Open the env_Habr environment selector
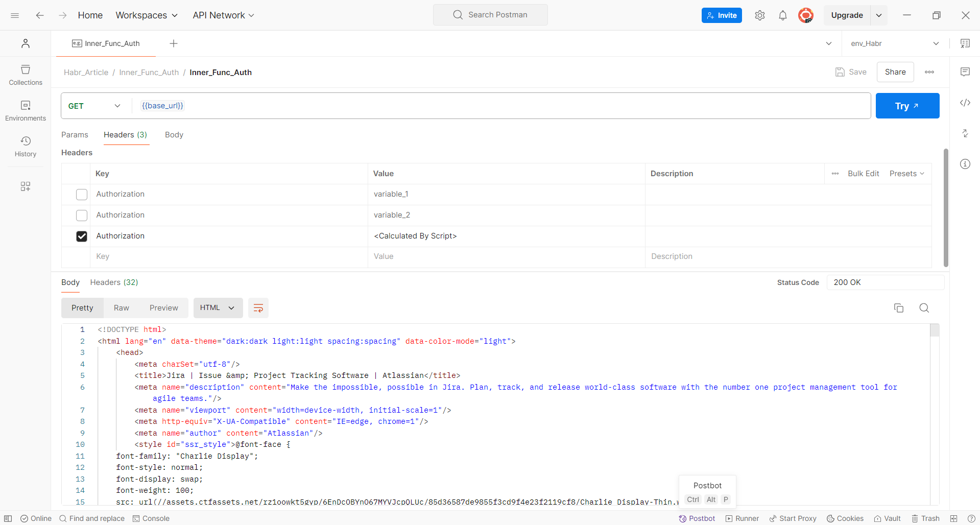The height and width of the screenshot is (525, 980). tap(895, 43)
